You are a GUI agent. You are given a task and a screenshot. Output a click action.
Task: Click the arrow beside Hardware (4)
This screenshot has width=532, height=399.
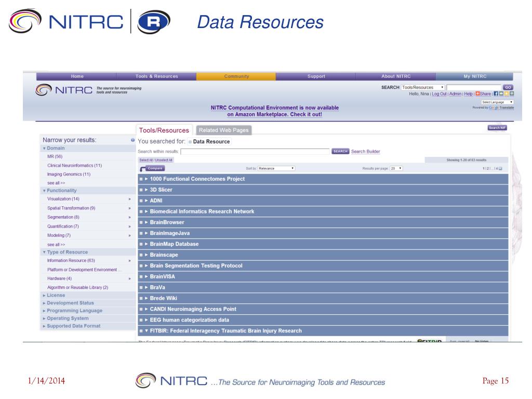129,278
